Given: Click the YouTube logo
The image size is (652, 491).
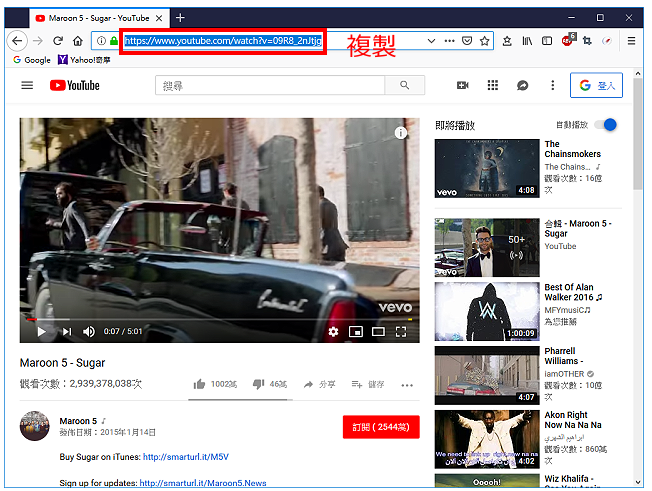Looking at the screenshot, I should (x=75, y=86).
